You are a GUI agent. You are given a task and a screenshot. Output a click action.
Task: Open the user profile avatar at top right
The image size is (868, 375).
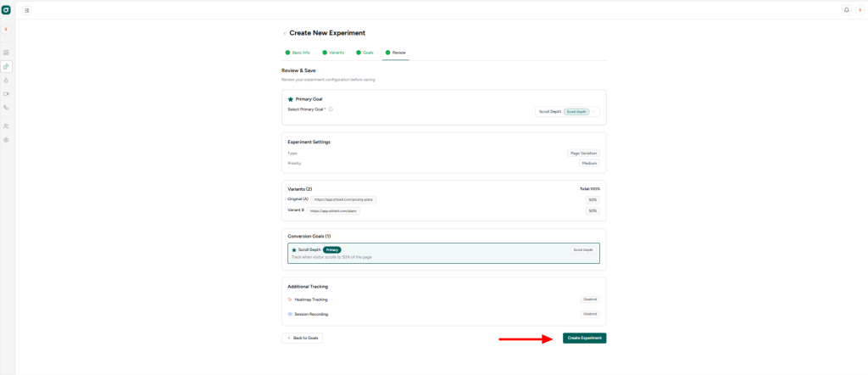click(x=860, y=10)
